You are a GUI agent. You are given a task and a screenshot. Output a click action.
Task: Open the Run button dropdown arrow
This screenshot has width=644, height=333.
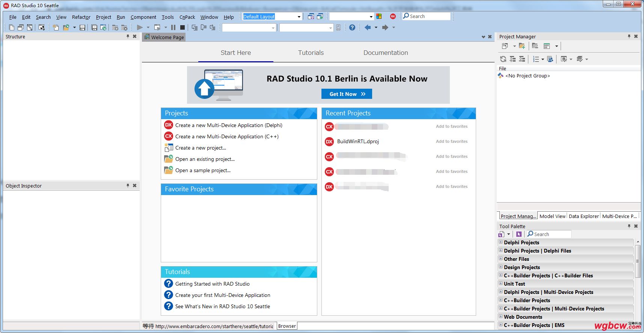(x=148, y=27)
